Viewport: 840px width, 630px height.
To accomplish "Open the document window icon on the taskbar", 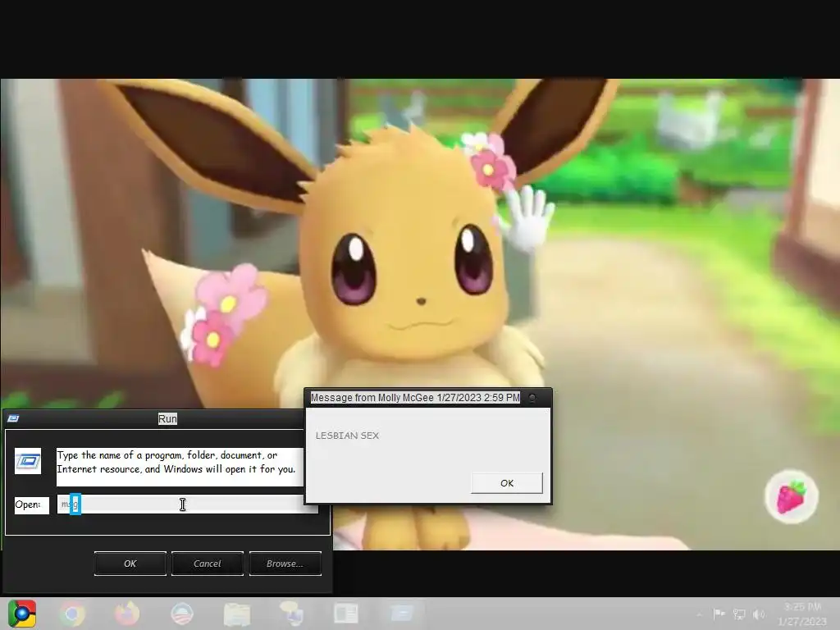I will point(346,614).
